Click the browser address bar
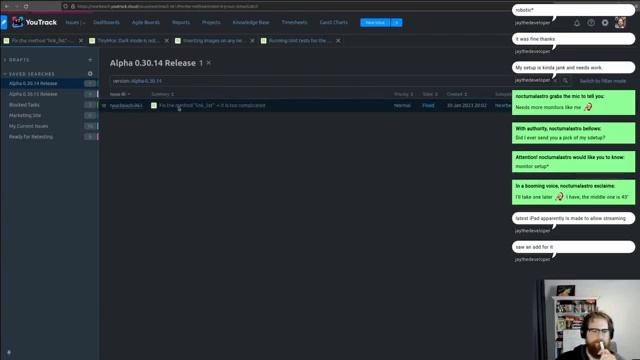Screen dimensions: 640x360 point(286,6)
